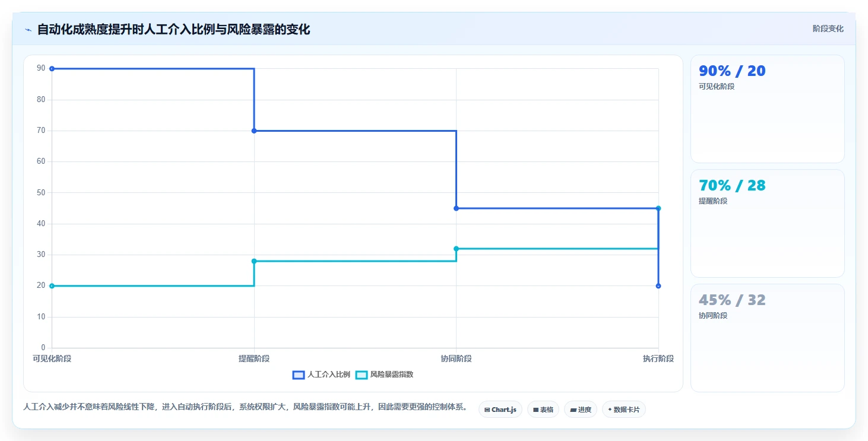Toggle the 风险暴露指数 legend item
Image resolution: width=868 pixels, height=441 pixels.
(x=385, y=375)
